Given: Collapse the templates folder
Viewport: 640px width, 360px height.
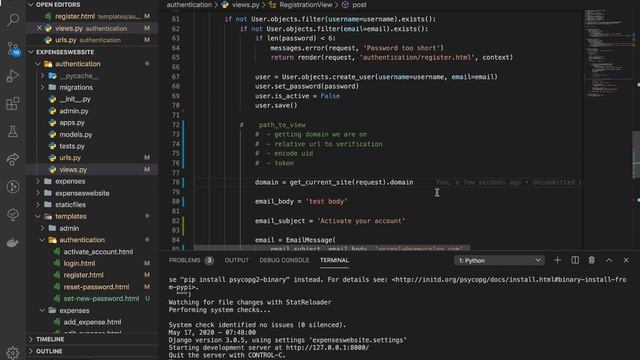Looking at the screenshot, I should (38, 216).
